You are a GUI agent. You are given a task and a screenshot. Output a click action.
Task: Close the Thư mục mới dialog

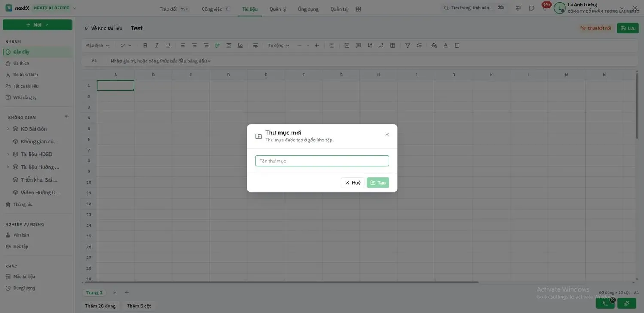tap(387, 134)
